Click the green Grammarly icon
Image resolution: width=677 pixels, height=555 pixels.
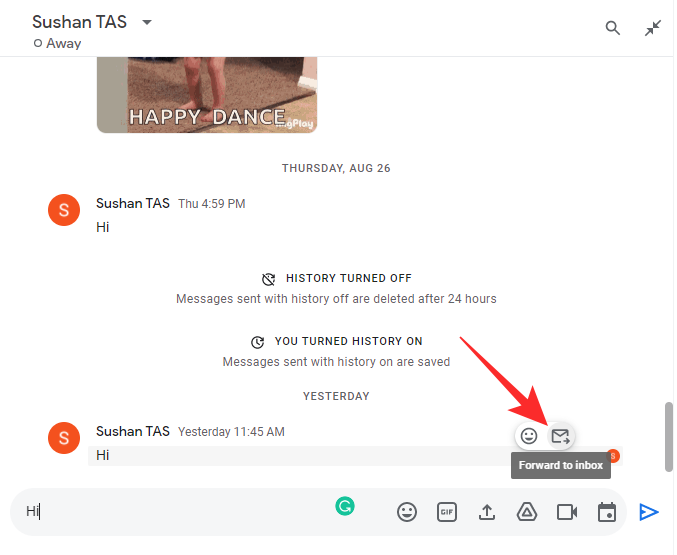[344, 507]
